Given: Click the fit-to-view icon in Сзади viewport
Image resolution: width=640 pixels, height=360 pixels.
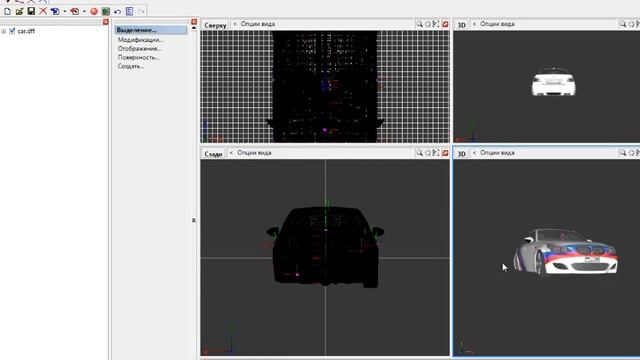Looking at the screenshot, I should pyautogui.click(x=436, y=153).
